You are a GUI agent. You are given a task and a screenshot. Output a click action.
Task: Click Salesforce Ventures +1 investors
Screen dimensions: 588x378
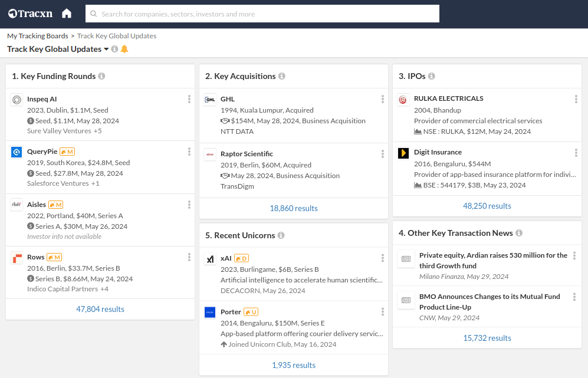pyautogui.click(x=63, y=183)
